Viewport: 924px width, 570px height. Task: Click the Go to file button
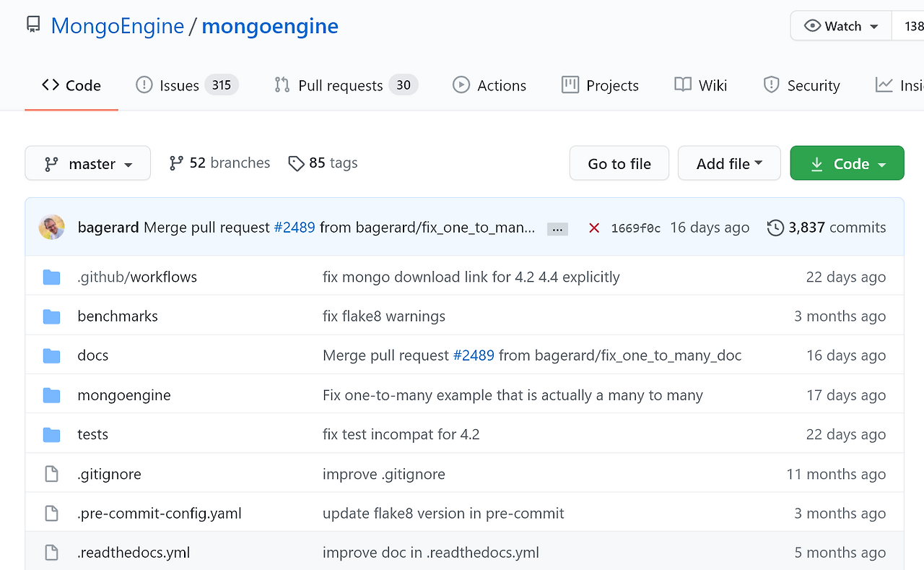tap(619, 163)
